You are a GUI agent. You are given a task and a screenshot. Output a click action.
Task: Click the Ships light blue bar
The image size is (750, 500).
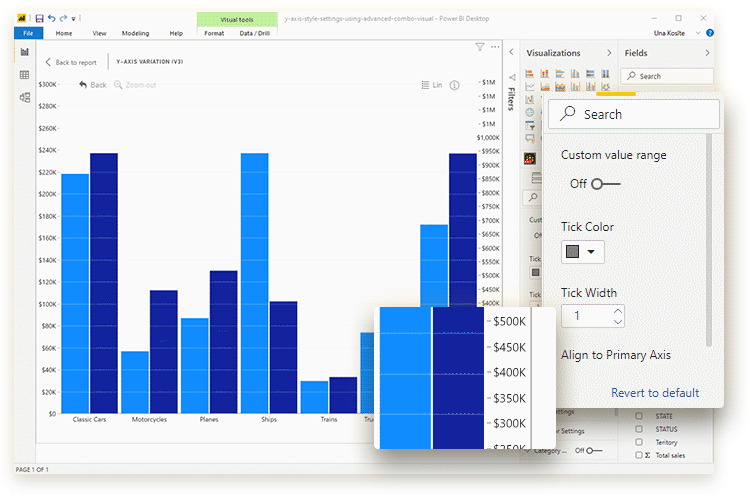(254, 283)
